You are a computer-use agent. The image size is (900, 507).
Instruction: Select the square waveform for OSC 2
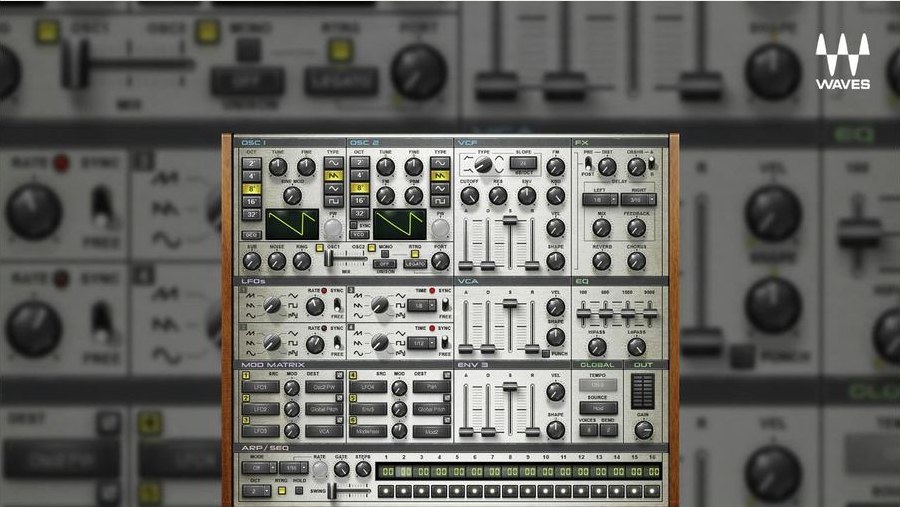(440, 201)
